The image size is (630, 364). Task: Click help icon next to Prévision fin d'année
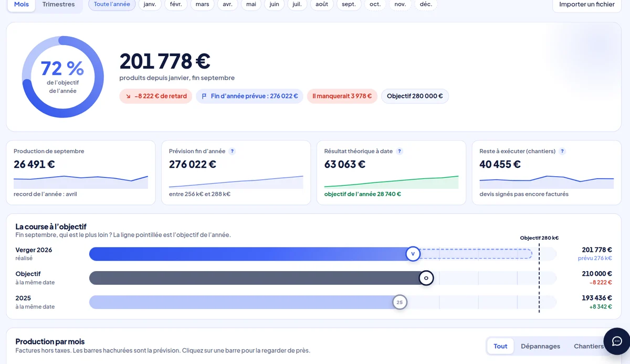(232, 151)
